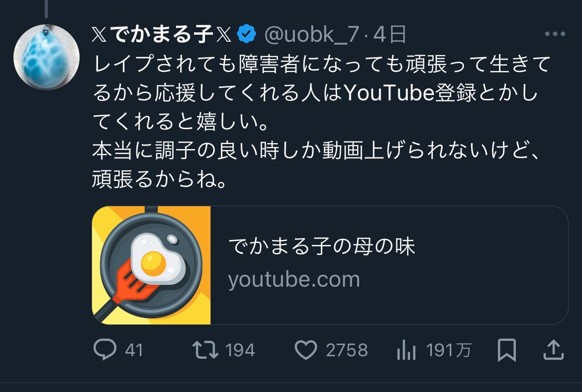
Task: View analytics bar chart icon showing 191万
Action: (x=406, y=350)
